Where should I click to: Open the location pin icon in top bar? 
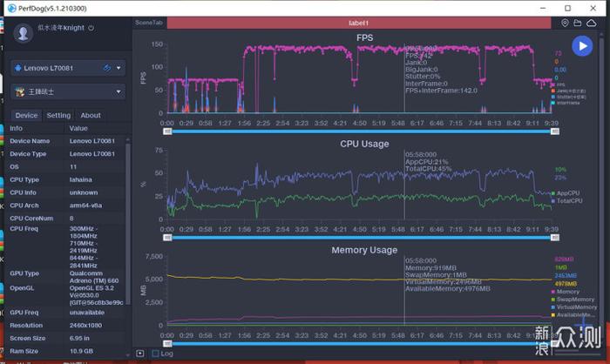(565, 23)
